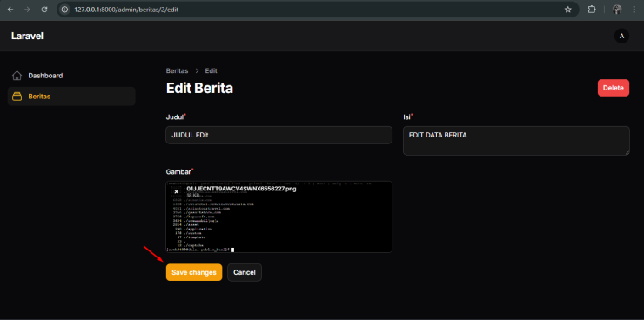Click the browser forward arrow
Image resolution: width=644 pixels, height=320 pixels.
point(27,10)
